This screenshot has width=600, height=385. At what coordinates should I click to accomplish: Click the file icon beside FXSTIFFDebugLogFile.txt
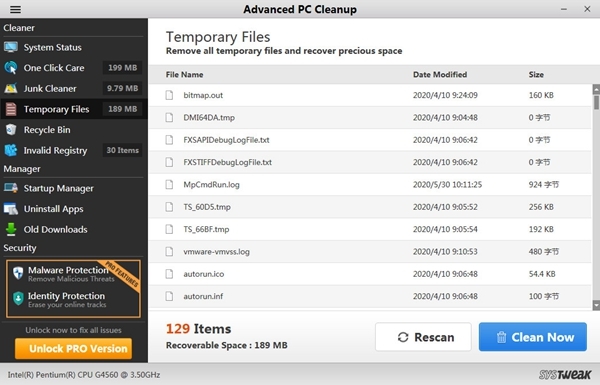click(x=169, y=162)
